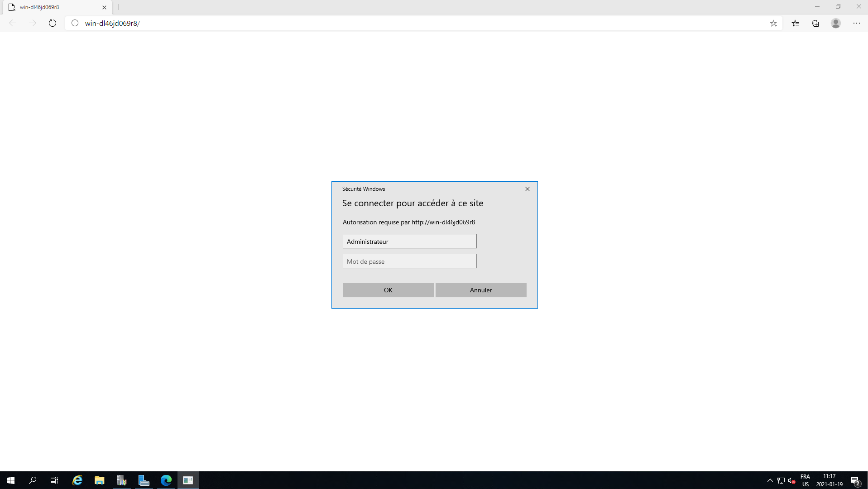This screenshot has width=868, height=489.
Task: Click the Annuler button
Action: tap(481, 290)
